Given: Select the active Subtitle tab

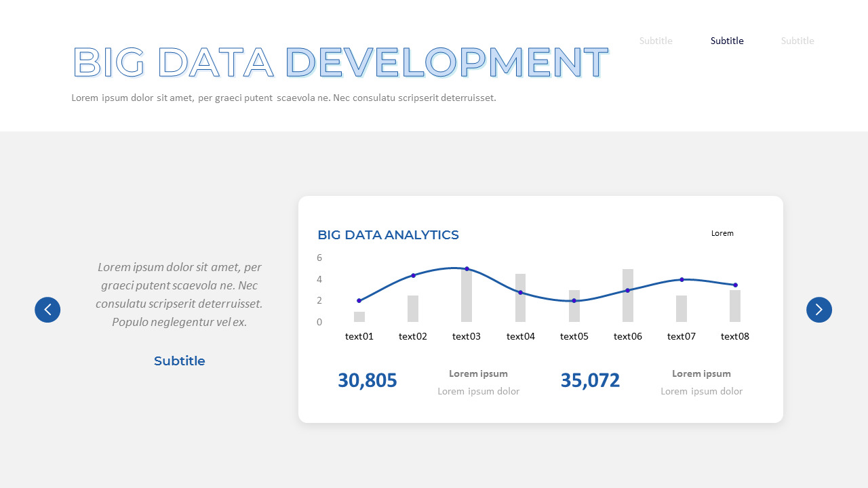Looking at the screenshot, I should [726, 41].
